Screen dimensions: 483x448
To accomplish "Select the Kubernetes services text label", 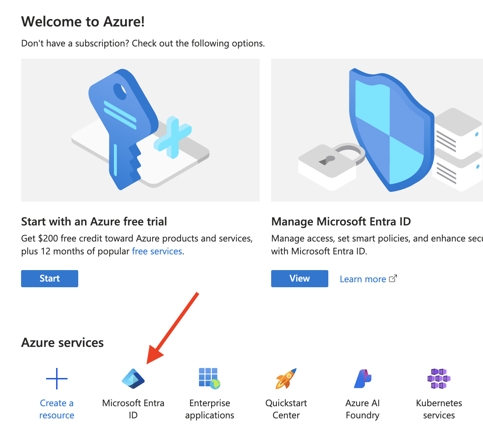I will tap(439, 409).
